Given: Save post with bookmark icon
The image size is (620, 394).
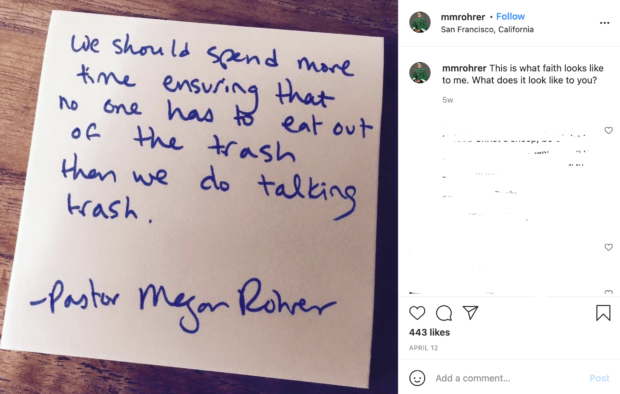Looking at the screenshot, I should tap(603, 313).
